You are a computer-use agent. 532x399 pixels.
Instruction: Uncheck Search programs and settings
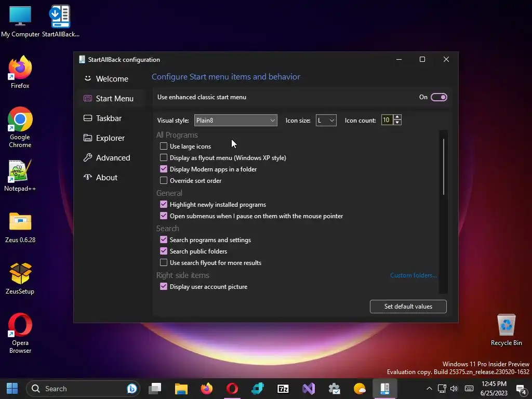(x=164, y=240)
